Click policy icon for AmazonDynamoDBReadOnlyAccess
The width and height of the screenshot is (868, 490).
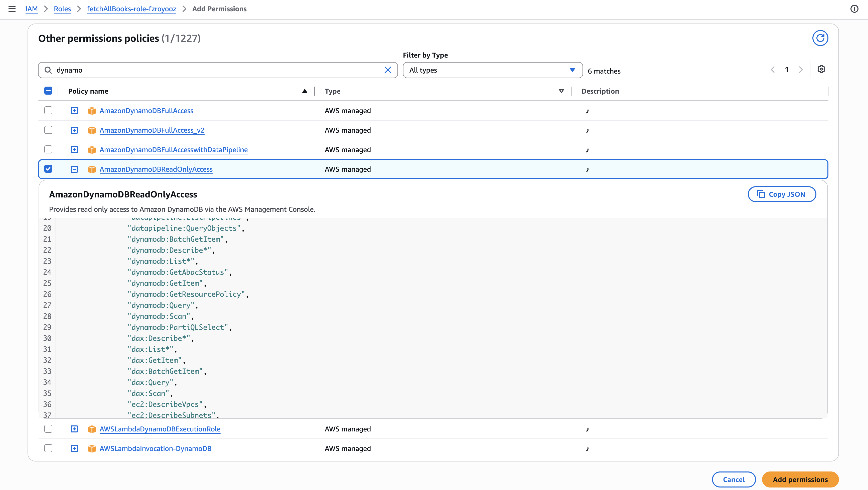[x=92, y=169]
